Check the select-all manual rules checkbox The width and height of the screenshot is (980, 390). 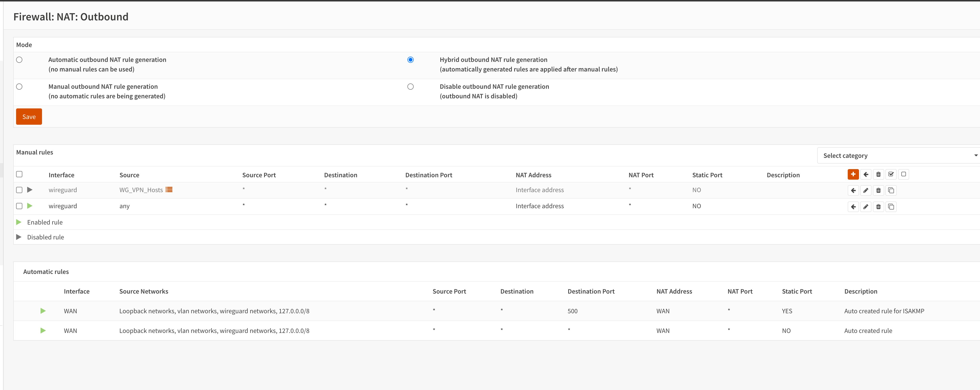coord(19,174)
